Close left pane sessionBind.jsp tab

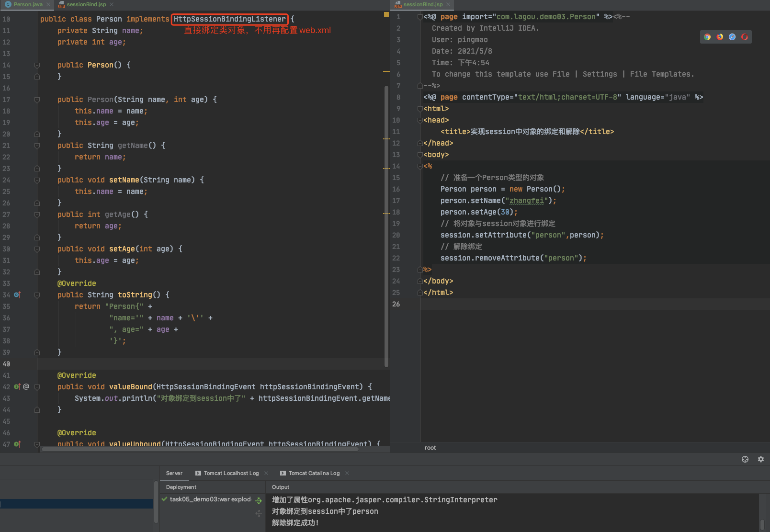pyautogui.click(x=112, y=4)
